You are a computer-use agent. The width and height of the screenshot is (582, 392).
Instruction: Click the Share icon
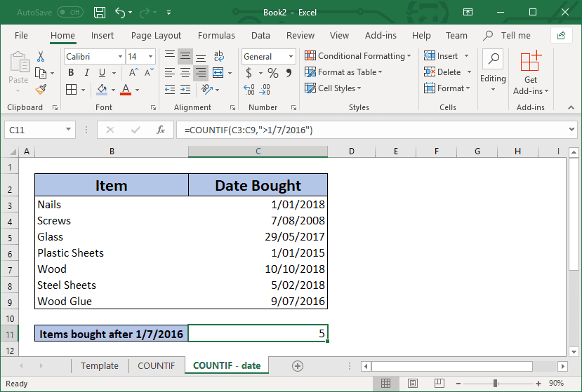point(561,36)
